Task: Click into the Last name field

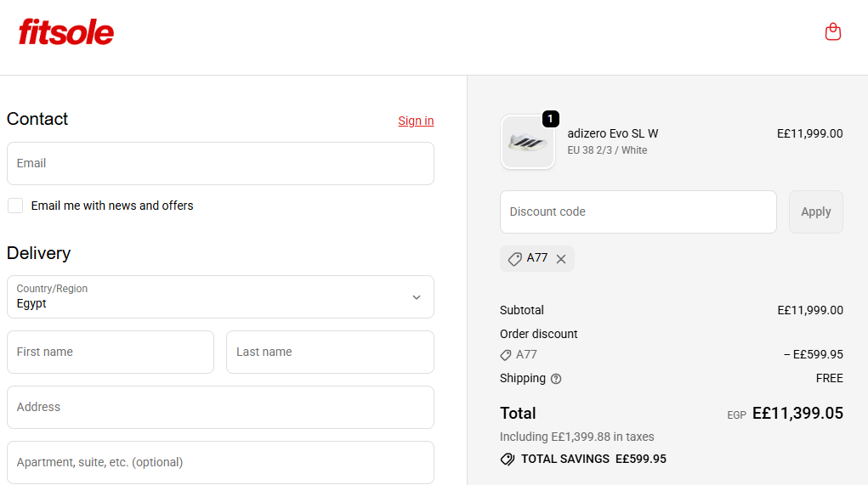Action: 330,352
